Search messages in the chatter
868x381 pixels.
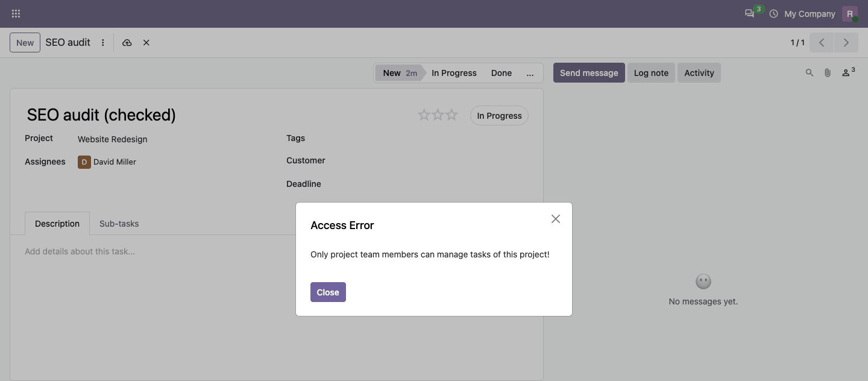(810, 73)
